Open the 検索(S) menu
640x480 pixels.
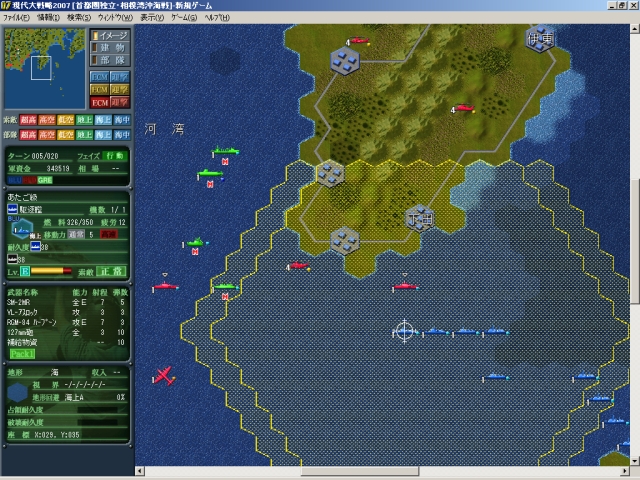(79, 18)
